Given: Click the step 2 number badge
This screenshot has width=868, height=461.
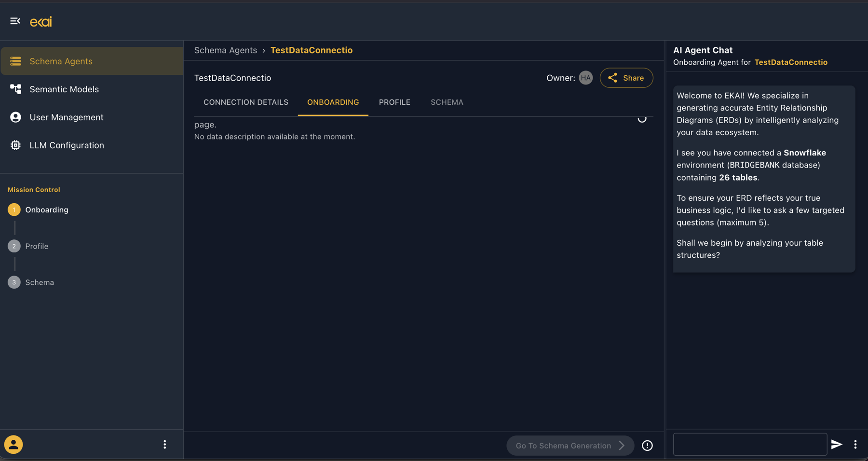Looking at the screenshot, I should (x=14, y=246).
